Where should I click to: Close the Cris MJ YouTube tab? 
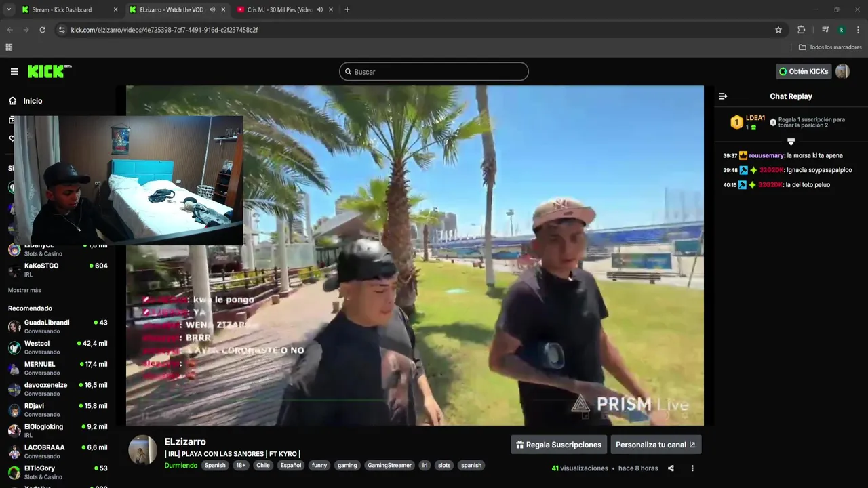coord(331,9)
